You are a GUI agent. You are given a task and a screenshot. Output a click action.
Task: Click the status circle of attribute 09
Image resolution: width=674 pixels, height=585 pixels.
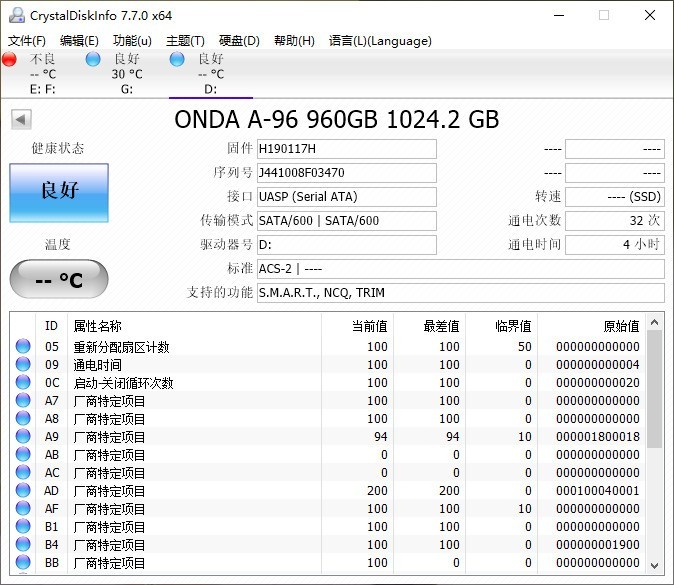(23, 364)
